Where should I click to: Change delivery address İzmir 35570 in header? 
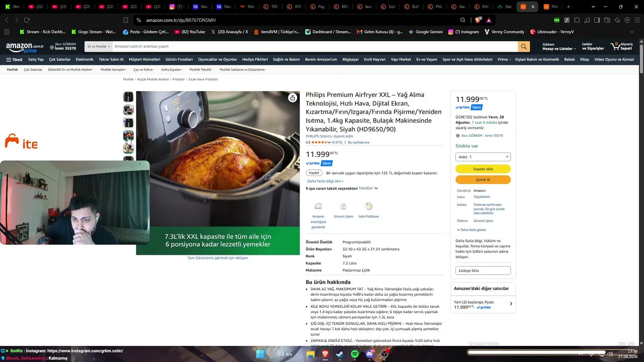[63, 47]
